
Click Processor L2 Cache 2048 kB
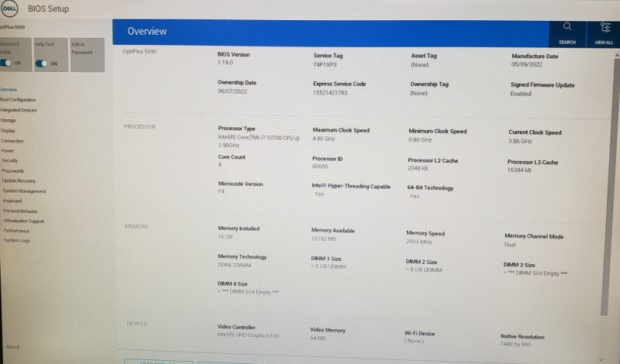[x=418, y=168]
